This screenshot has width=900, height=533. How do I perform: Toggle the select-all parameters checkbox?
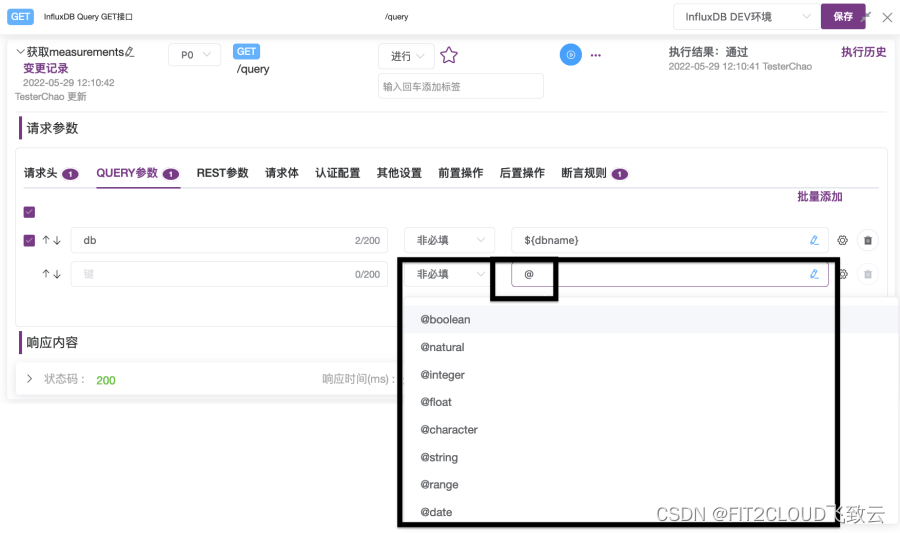click(x=29, y=212)
